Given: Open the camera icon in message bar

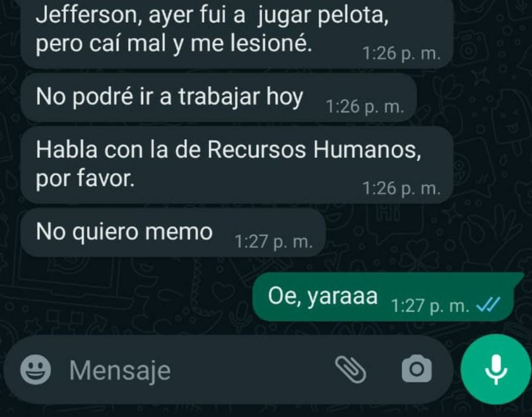Looking at the screenshot, I should (417, 369).
